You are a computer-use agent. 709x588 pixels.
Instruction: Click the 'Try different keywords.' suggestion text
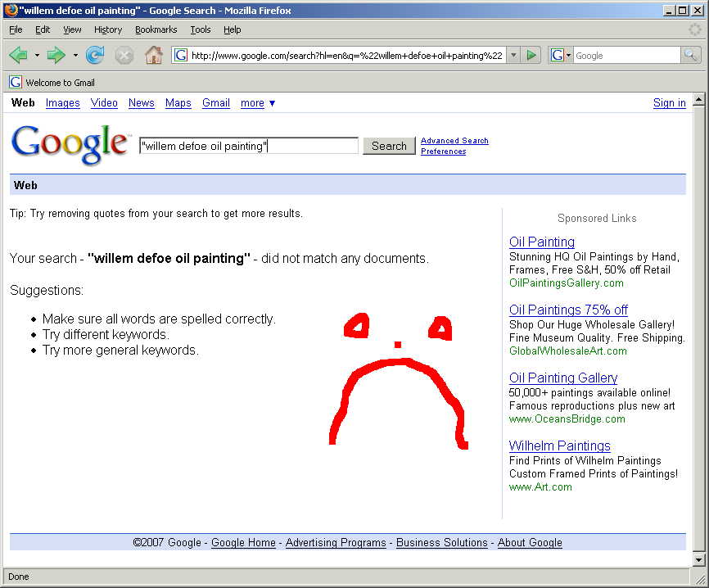106,334
